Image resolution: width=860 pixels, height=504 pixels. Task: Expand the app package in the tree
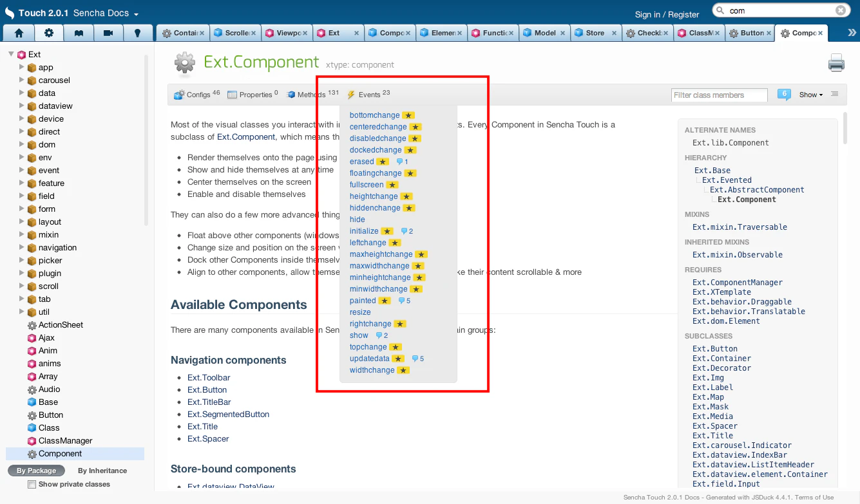[x=21, y=67]
